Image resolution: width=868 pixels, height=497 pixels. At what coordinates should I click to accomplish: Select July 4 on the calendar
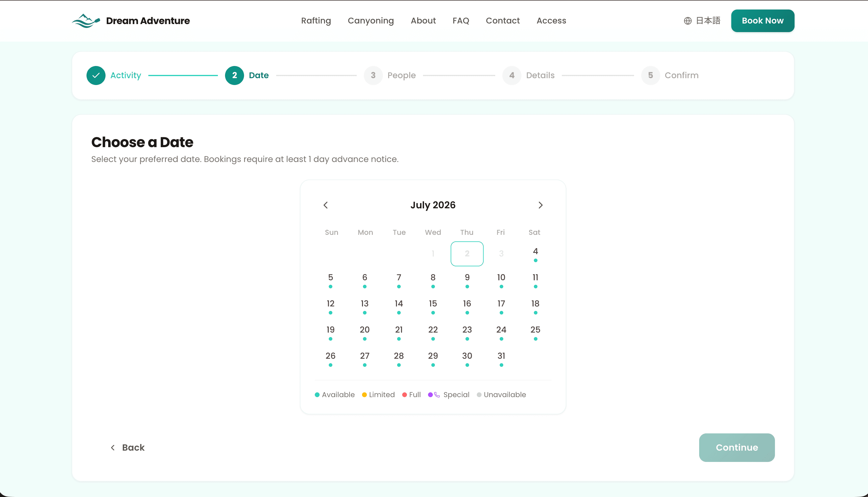pyautogui.click(x=535, y=254)
